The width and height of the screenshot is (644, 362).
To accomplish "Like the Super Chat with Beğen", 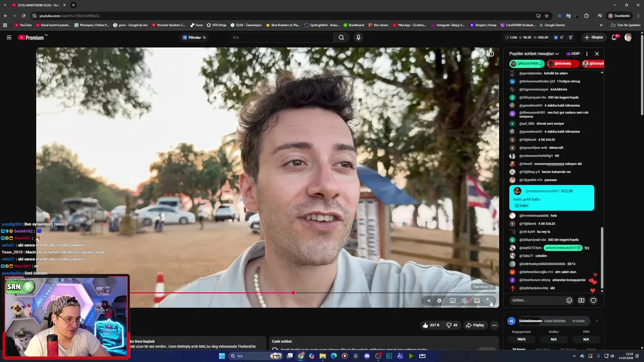I will pyautogui.click(x=521, y=206).
